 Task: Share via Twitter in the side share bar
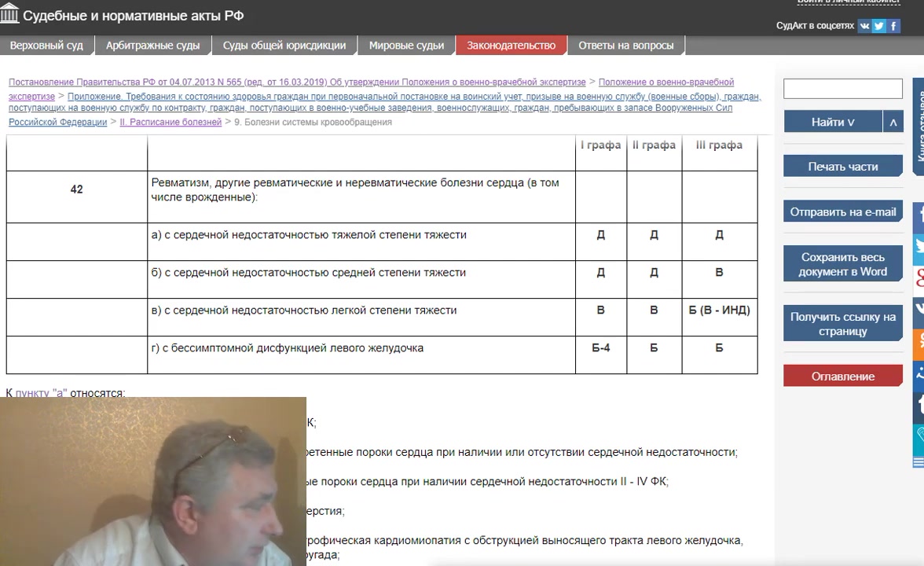point(918,248)
